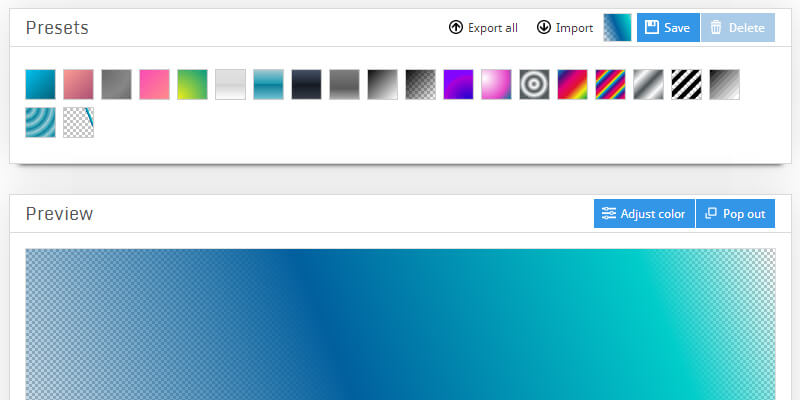This screenshot has width=800, height=400.
Task: Click the Presets panel heading
Action: [x=57, y=28]
